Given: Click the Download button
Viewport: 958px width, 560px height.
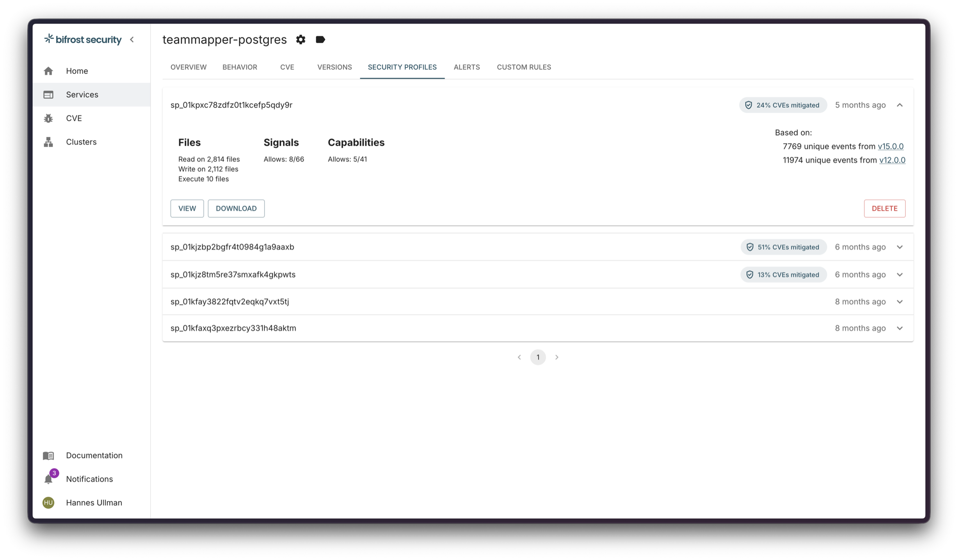Looking at the screenshot, I should (236, 208).
